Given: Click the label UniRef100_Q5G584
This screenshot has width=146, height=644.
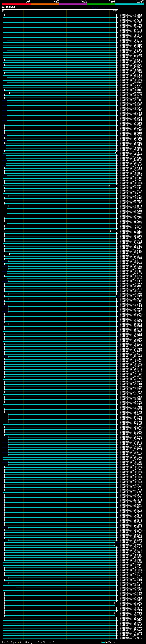Looking at the screenshot, I should [x=131, y=263].
